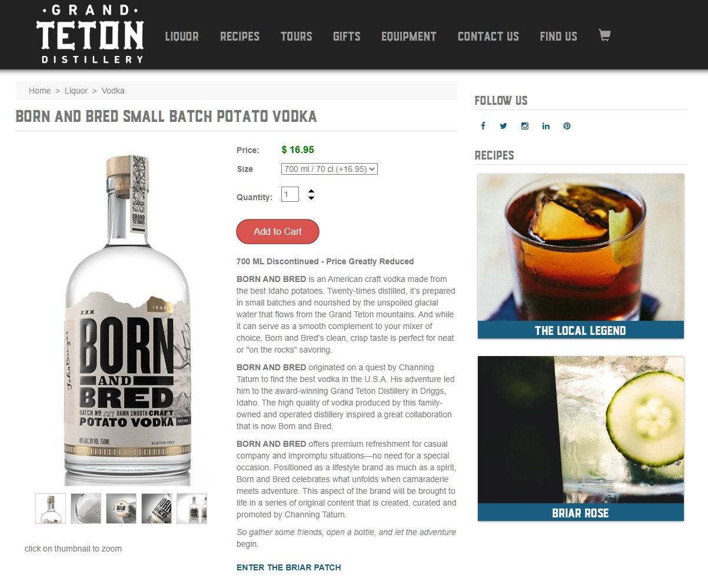The width and height of the screenshot is (708, 588).
Task: Open the Liquor menu
Action: point(182,36)
